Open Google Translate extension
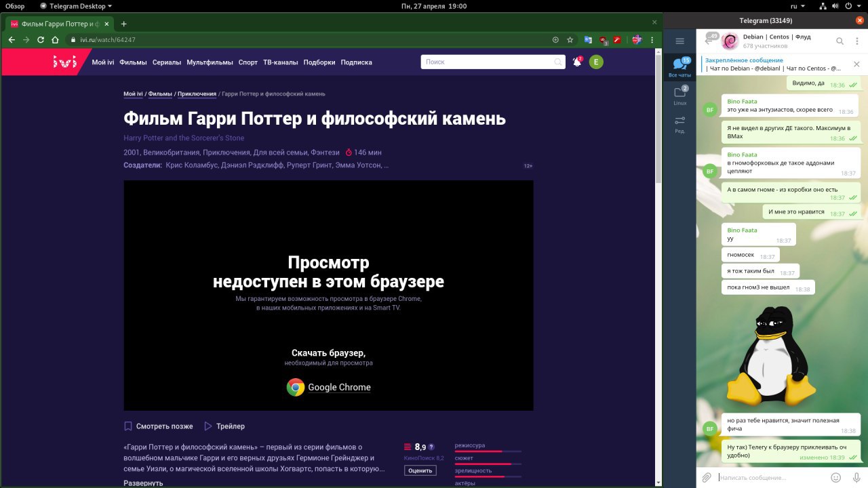This screenshot has height=488, width=868. (588, 40)
